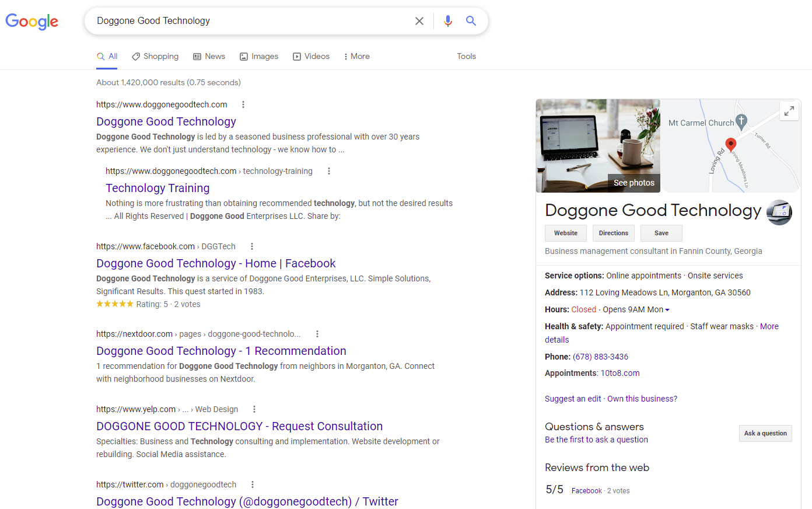Click the Closed hours status text
812x509 pixels.
click(x=584, y=309)
